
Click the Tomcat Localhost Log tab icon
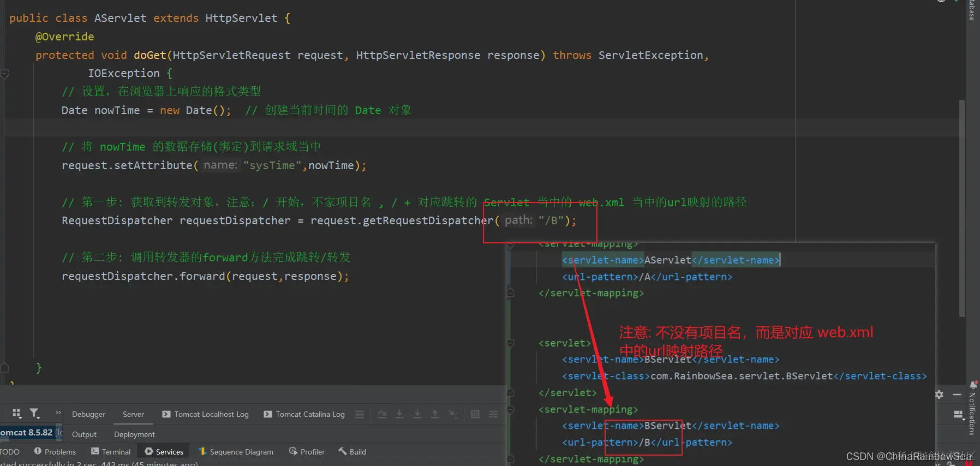[x=166, y=414]
